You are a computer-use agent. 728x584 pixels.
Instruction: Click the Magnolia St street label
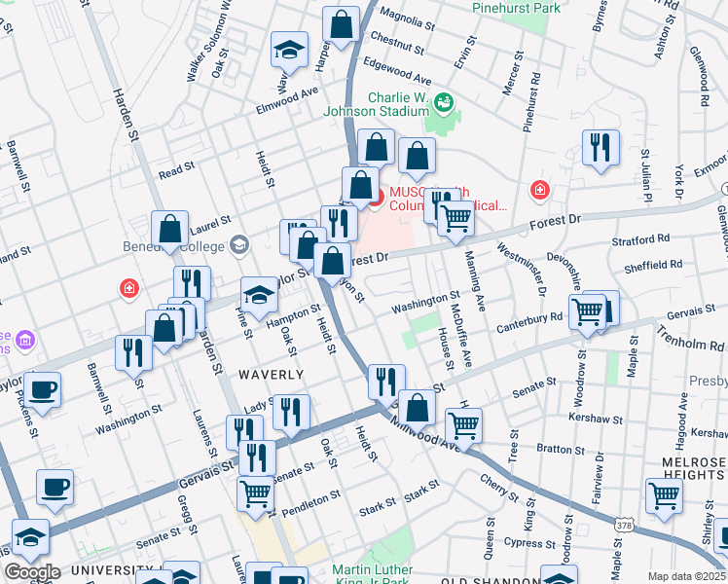(407, 18)
